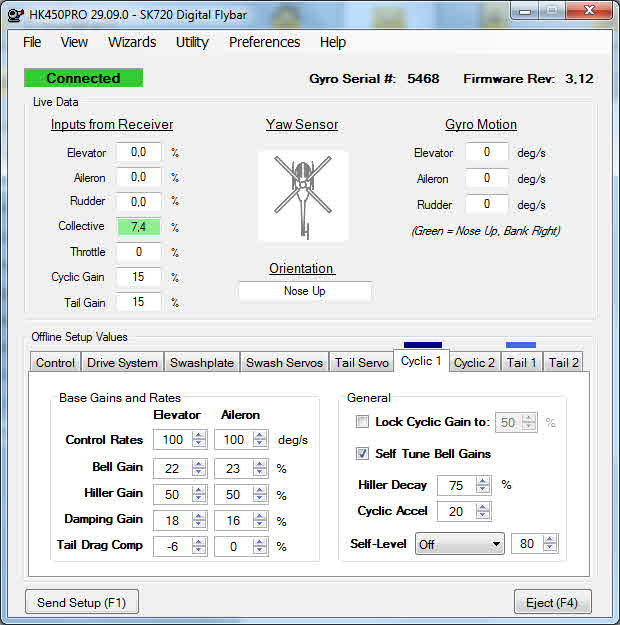Click the Throttle input value
Screen dimensions: 620x625
[x=139, y=252]
